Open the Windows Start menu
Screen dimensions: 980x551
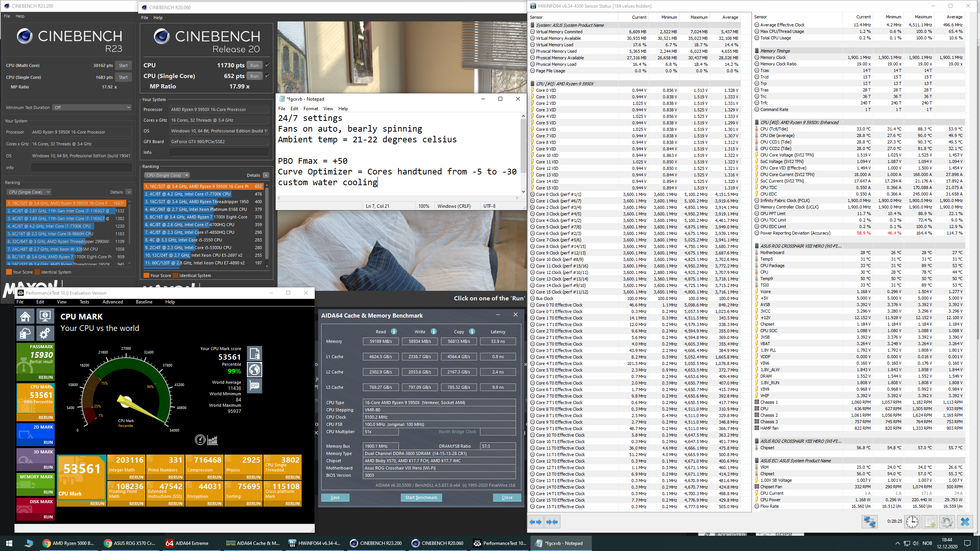pyautogui.click(x=9, y=543)
